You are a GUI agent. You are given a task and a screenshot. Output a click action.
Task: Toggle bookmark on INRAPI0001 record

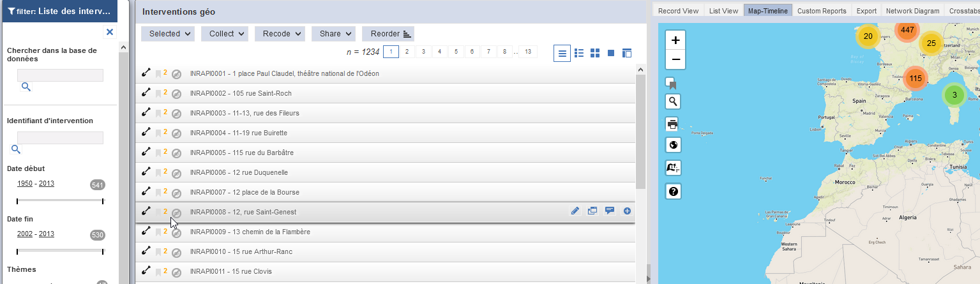(x=158, y=74)
